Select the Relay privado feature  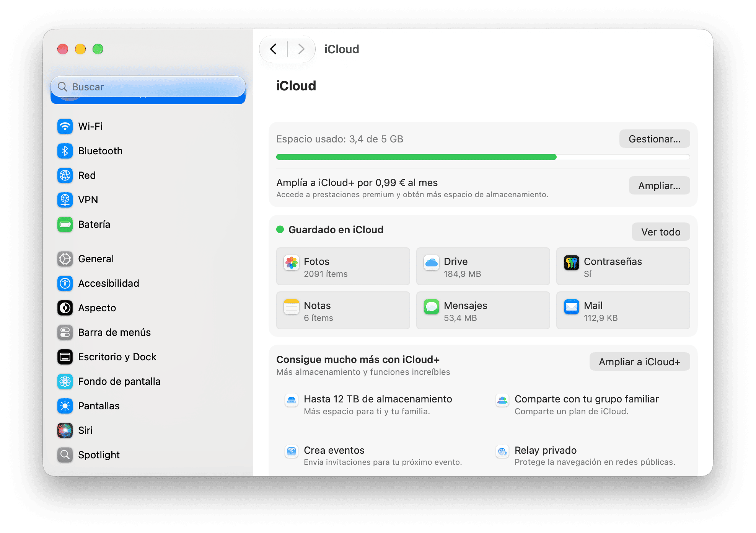click(x=586, y=456)
